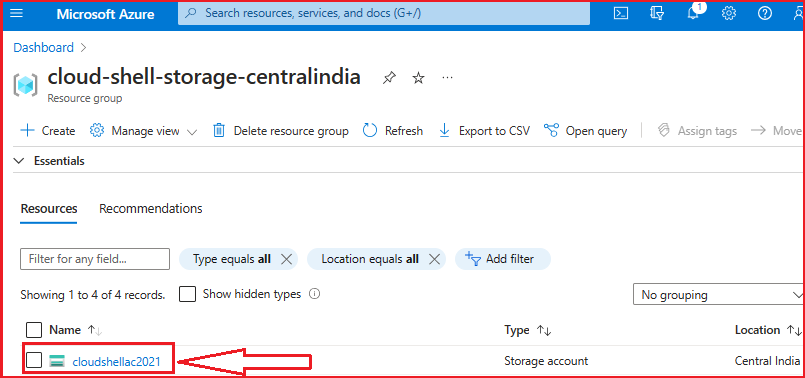Click Create in the command bar

[x=48, y=131]
